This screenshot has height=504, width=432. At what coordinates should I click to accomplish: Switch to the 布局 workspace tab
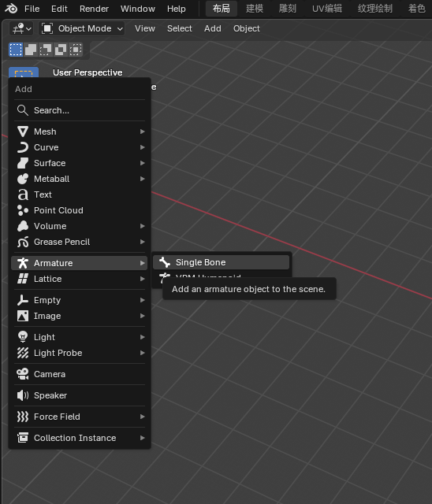click(222, 9)
